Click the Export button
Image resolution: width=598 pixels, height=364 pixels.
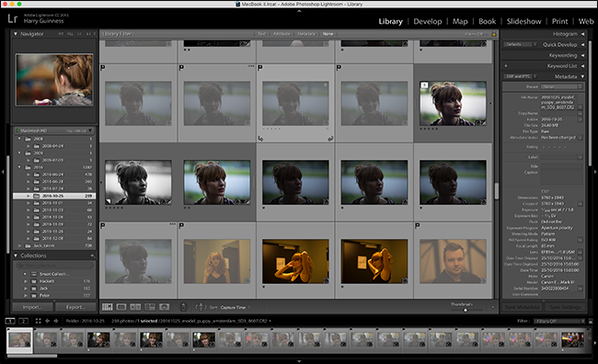75,307
